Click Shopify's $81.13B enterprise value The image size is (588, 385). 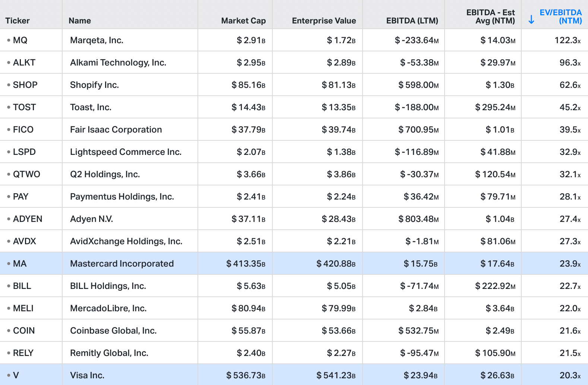tap(339, 85)
